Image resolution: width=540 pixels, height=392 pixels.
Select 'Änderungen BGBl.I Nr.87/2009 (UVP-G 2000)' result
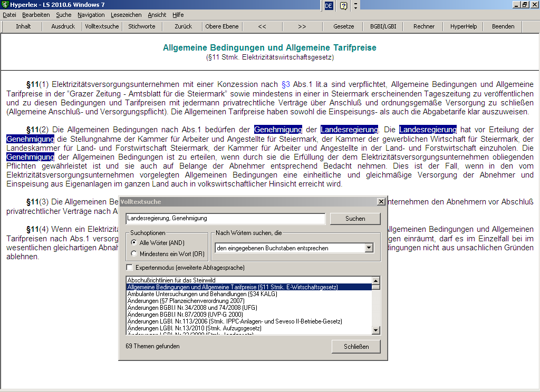[249, 315]
